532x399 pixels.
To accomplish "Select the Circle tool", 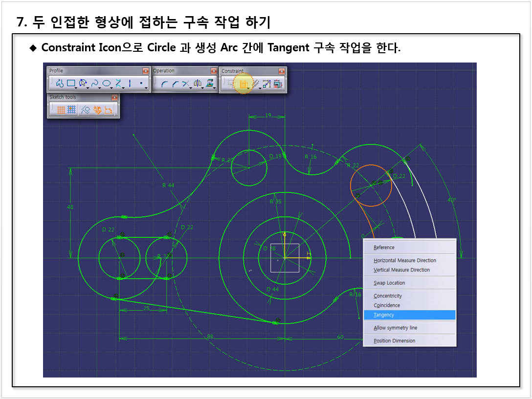I will [83, 84].
